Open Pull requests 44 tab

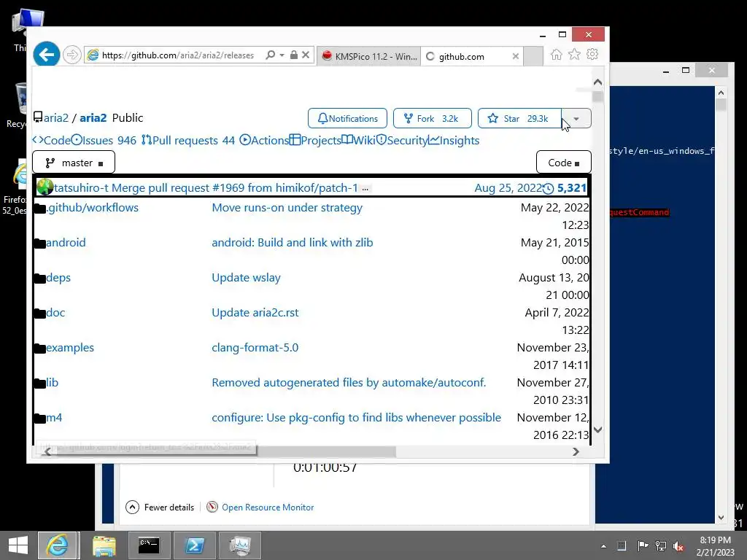click(x=188, y=141)
